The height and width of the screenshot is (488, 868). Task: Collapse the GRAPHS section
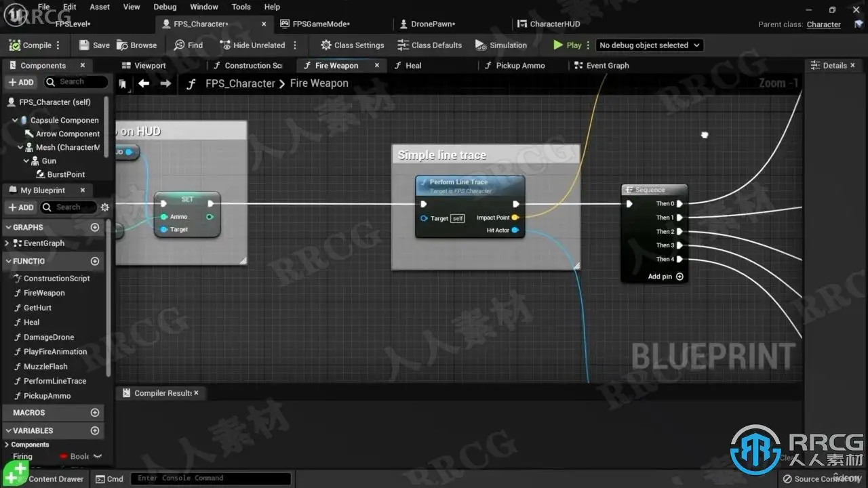tap(9, 228)
